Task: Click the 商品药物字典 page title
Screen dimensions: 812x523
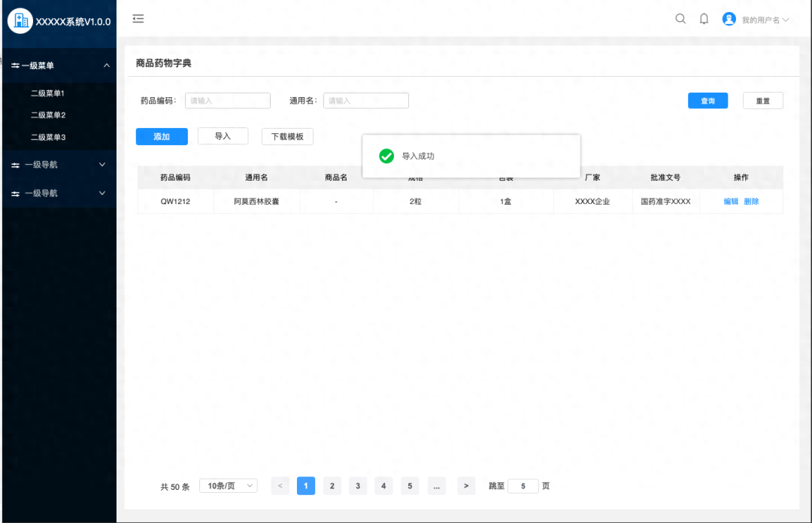Action: click(164, 63)
